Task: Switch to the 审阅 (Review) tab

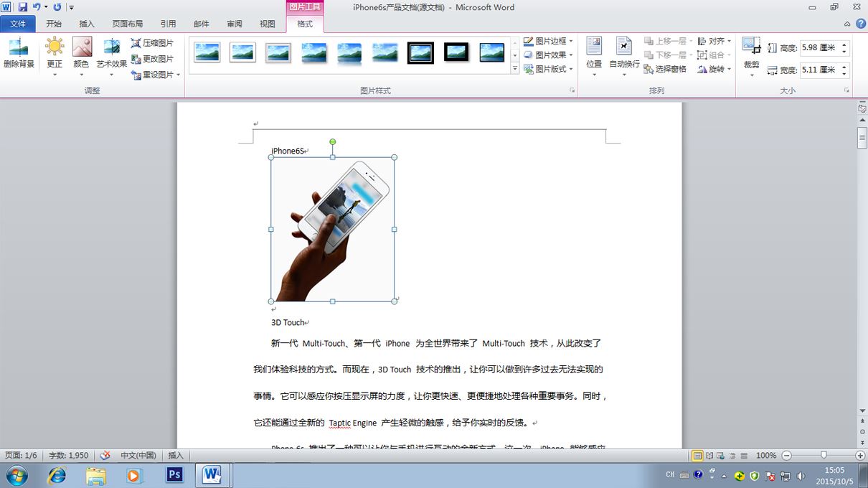Action: [x=235, y=24]
